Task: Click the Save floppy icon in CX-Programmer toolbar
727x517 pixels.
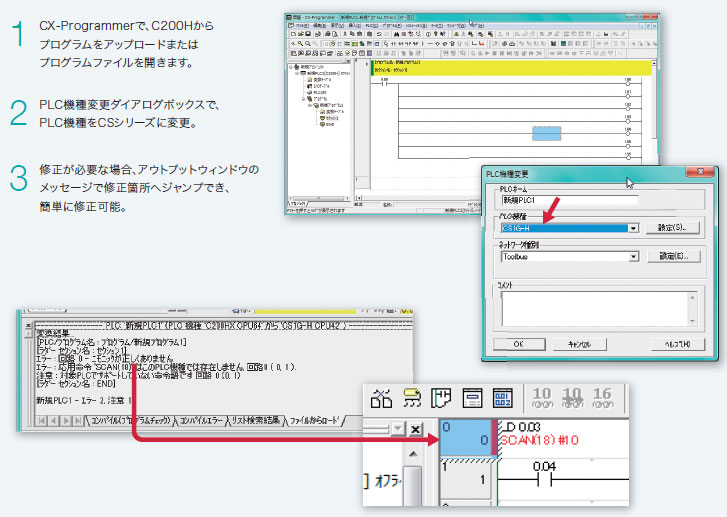Action: tap(308, 34)
